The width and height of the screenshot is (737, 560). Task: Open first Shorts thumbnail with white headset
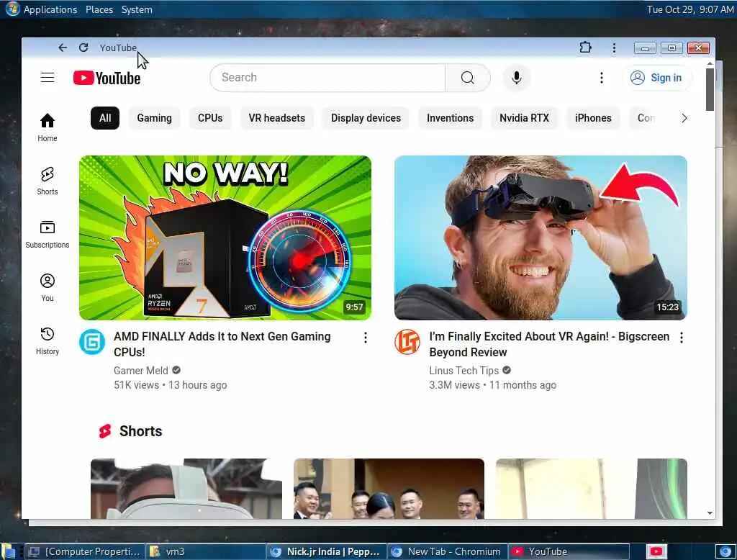[x=186, y=489]
